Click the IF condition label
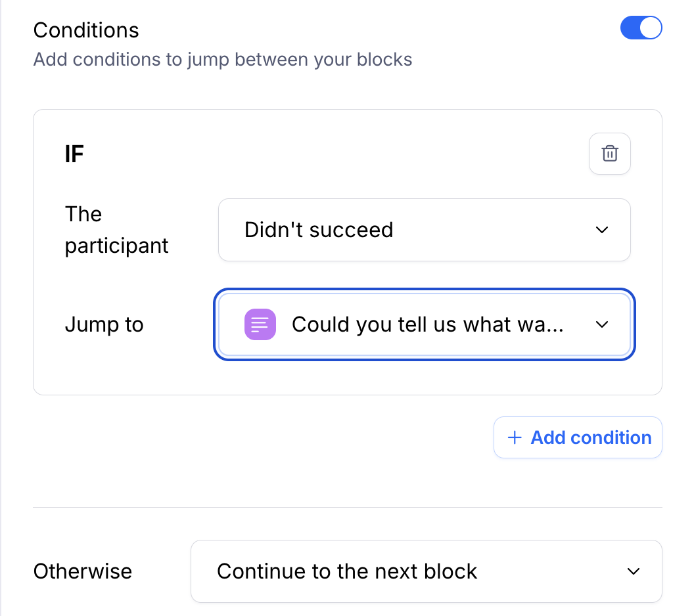694x616 pixels. click(x=74, y=154)
